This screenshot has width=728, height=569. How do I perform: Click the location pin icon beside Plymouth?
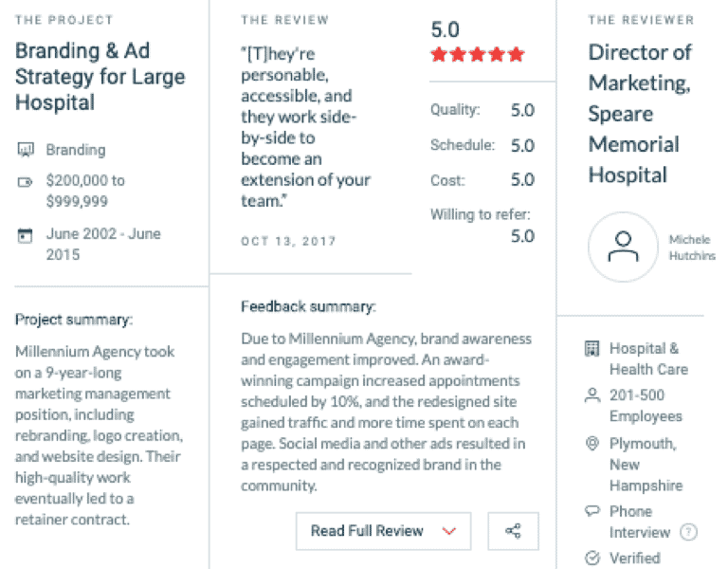click(x=591, y=444)
